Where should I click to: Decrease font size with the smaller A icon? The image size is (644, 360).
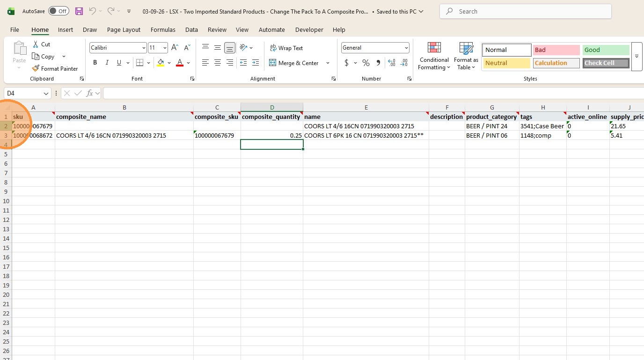pyautogui.click(x=187, y=48)
